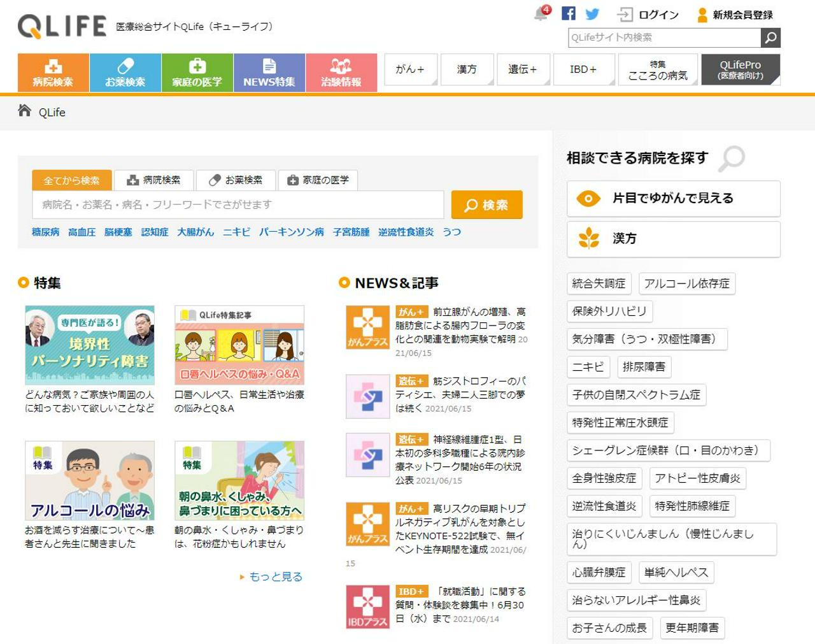Open the notification bell with badge 4
Image resolution: width=815 pixels, height=644 pixels.
[x=541, y=14]
